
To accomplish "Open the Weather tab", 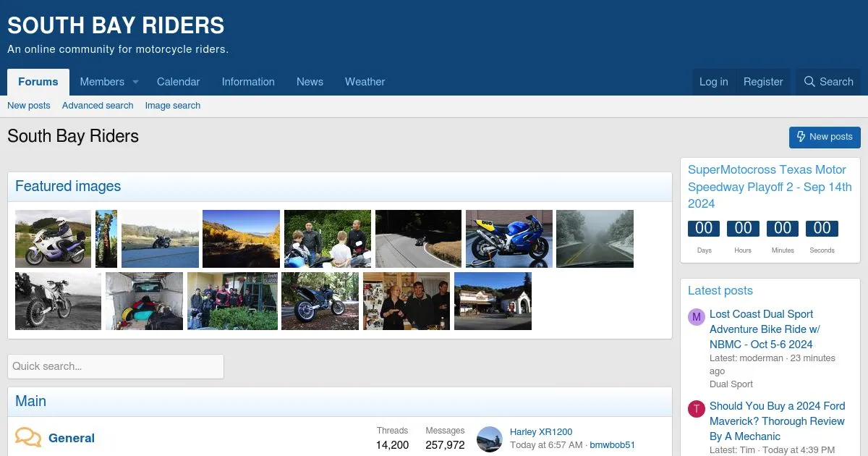I will tap(365, 82).
